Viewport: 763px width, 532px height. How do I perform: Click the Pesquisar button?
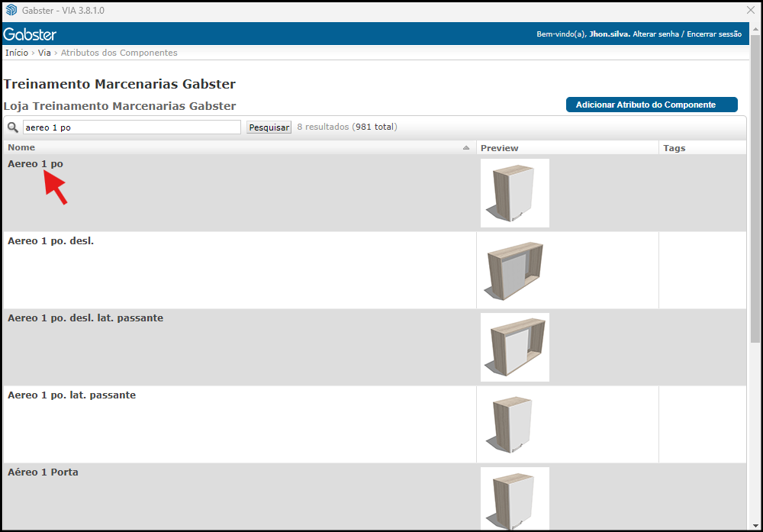(x=269, y=127)
